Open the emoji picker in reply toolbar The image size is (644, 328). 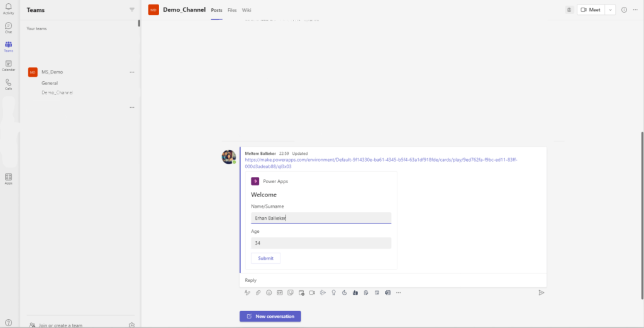269,293
